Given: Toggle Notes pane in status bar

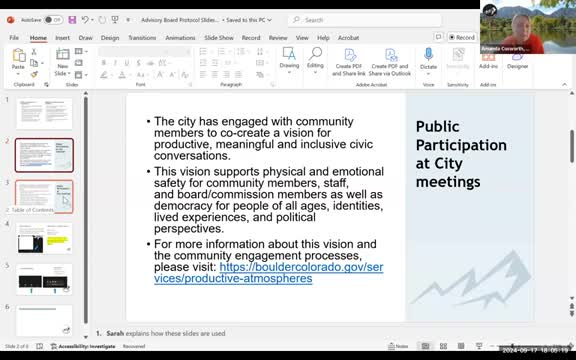Looking at the screenshot, I should click(398, 346).
